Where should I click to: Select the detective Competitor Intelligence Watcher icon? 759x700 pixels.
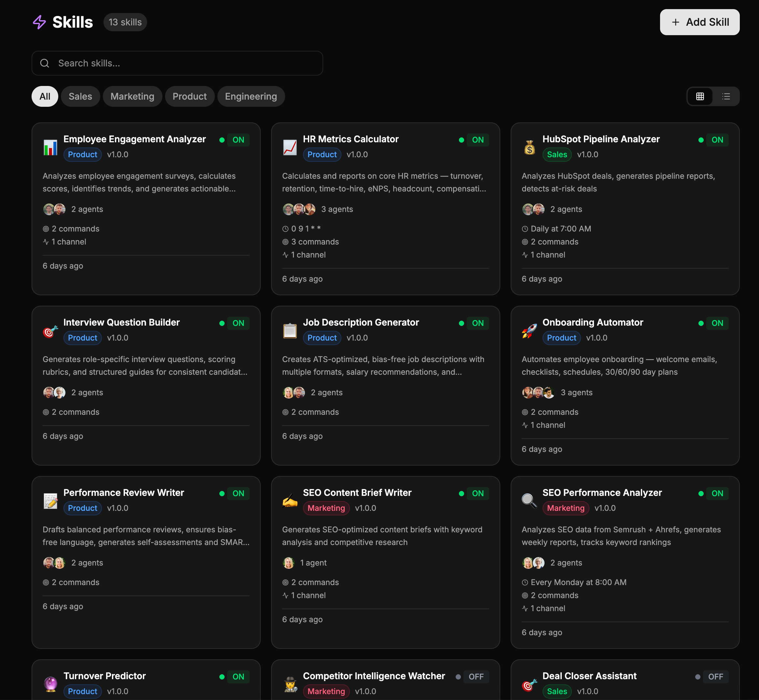pos(290,684)
